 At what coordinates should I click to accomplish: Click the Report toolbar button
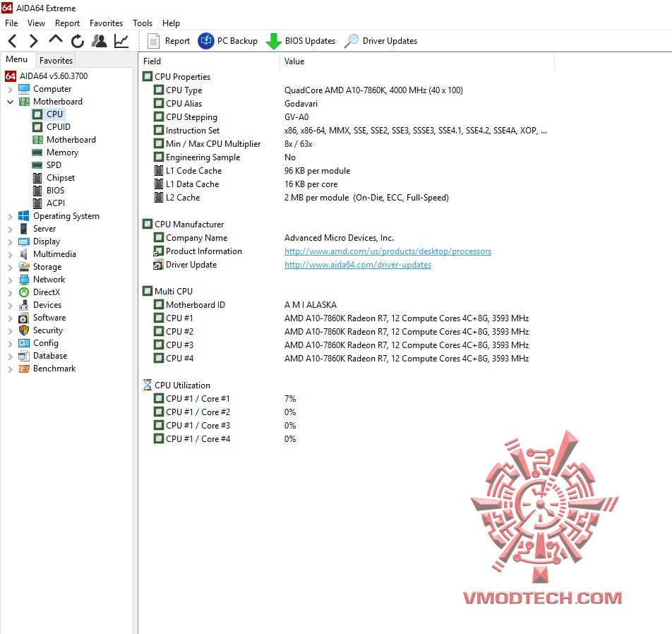(x=169, y=41)
